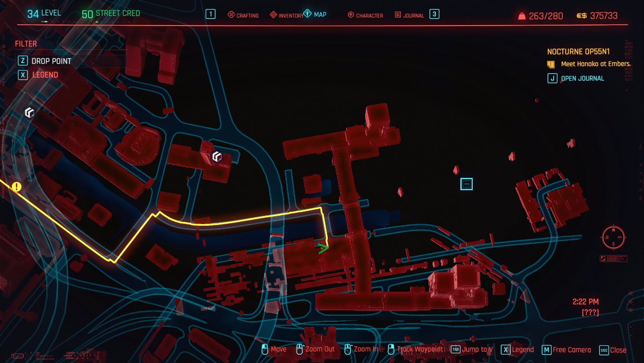
Task: Switch to the Crafting tab
Action: tap(248, 15)
